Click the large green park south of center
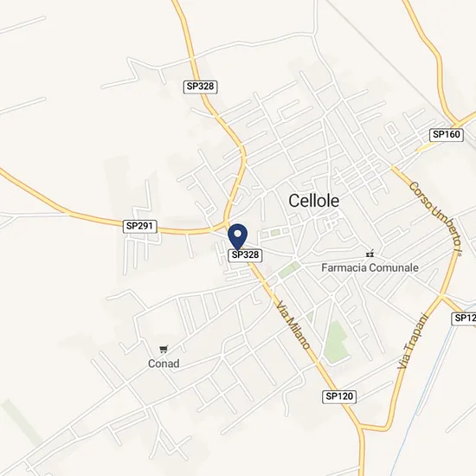This screenshot has height=476, width=476. pyautogui.click(x=335, y=343)
